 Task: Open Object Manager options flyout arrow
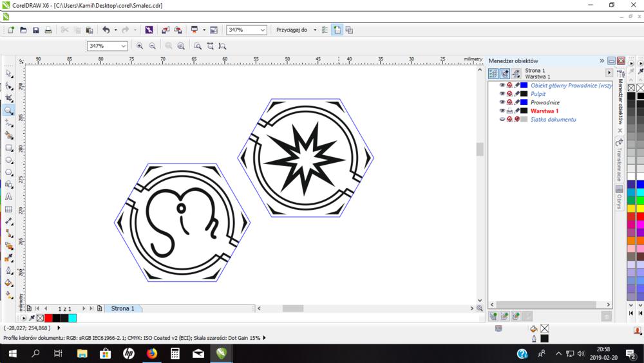pyautogui.click(x=609, y=73)
